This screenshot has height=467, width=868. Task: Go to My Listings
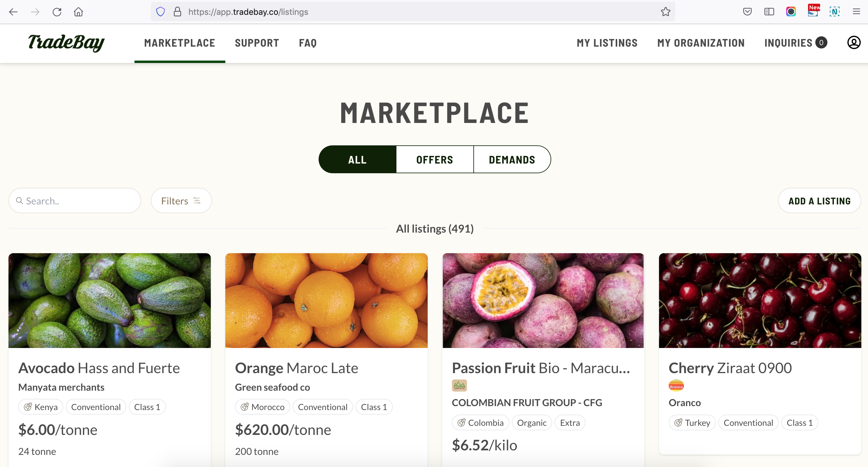pos(607,43)
